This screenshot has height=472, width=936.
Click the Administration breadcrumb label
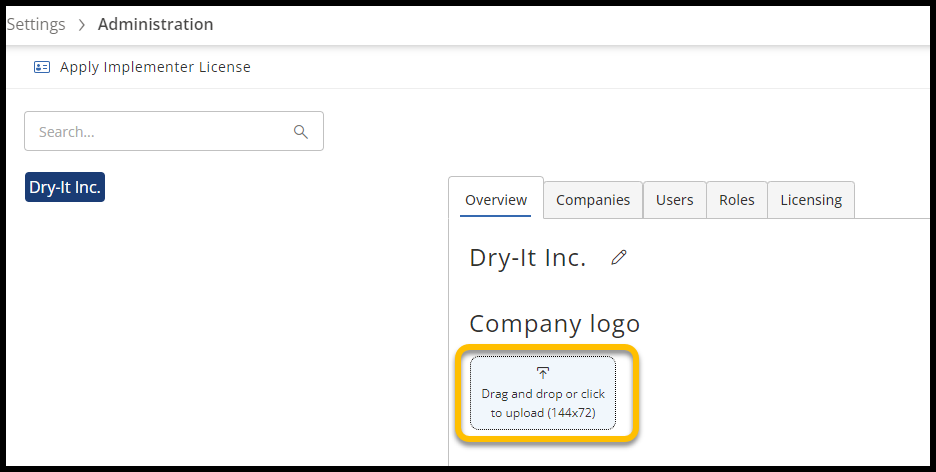155,24
